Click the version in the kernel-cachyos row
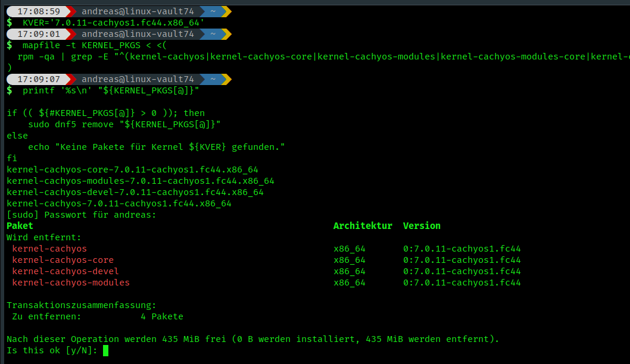The height and width of the screenshot is (364, 630). 462,249
